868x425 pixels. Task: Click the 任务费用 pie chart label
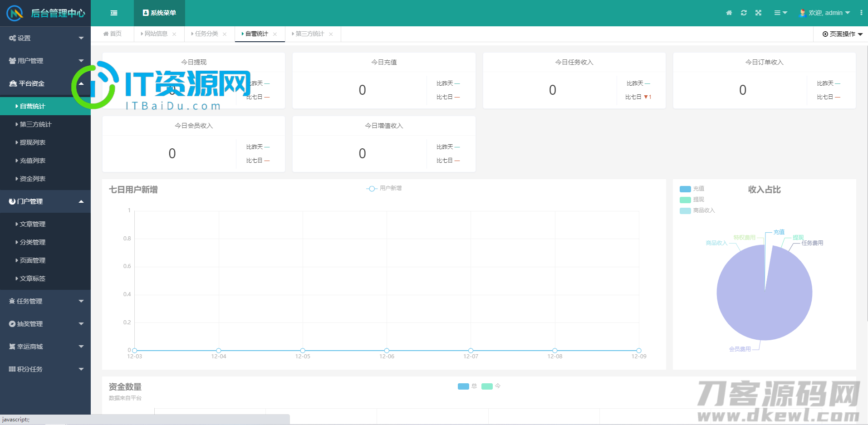coord(812,243)
